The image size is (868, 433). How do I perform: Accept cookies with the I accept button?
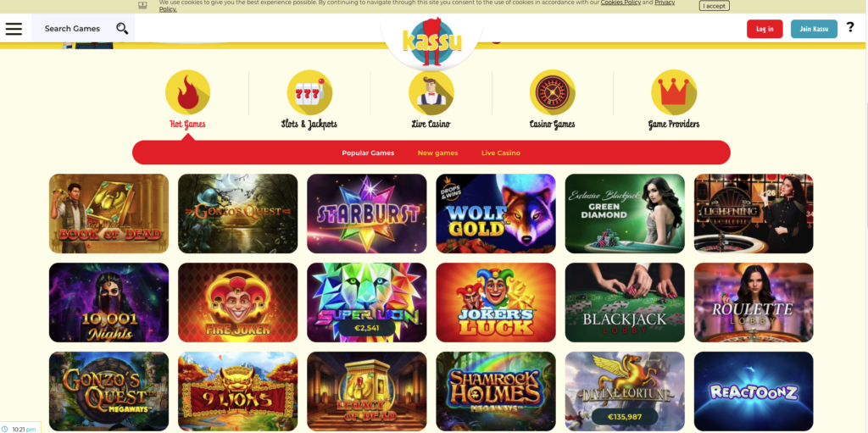(714, 6)
